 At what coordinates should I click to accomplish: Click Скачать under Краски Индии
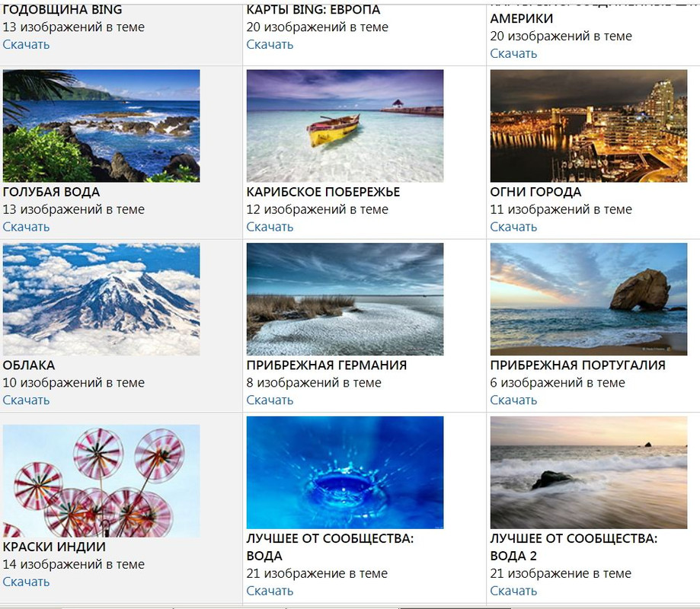tap(26, 582)
